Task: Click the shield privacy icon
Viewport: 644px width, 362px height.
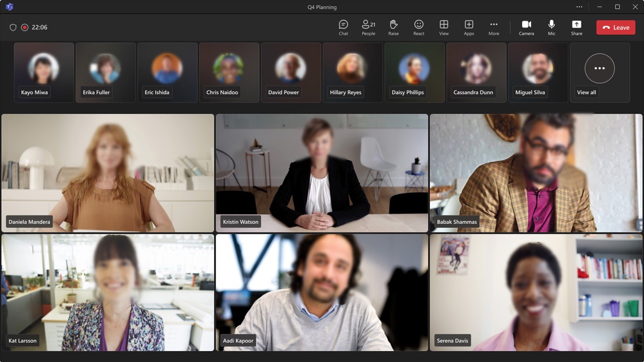Action: coord(13,27)
